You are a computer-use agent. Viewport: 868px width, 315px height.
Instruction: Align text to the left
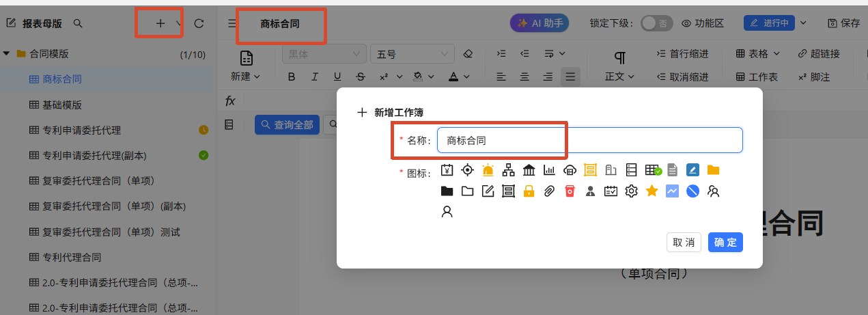click(x=501, y=77)
